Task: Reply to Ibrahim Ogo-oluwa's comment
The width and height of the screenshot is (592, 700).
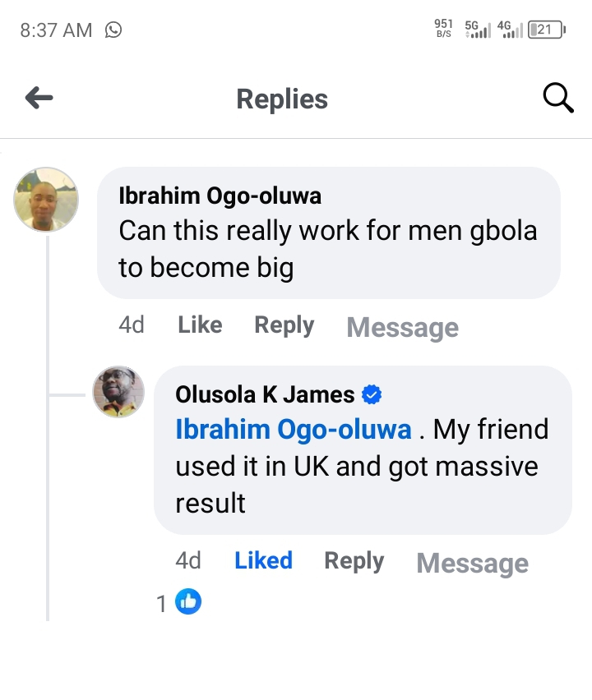Action: pos(284,325)
